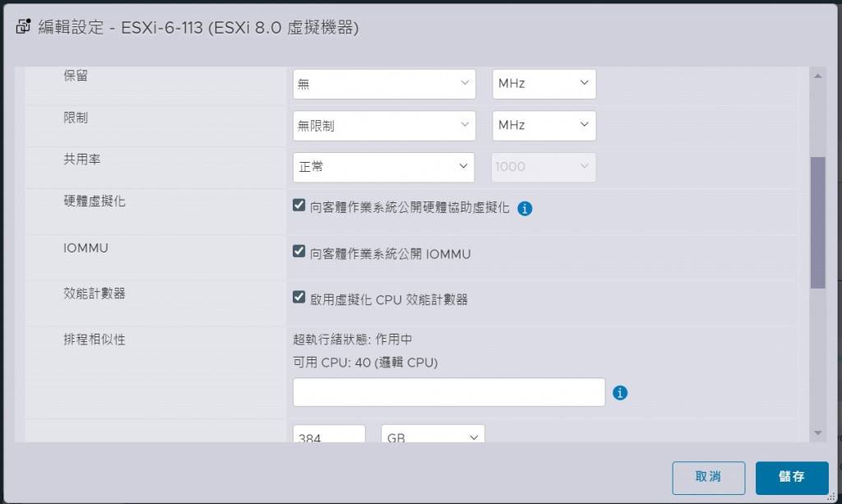Click the scrollbar up arrow
The height and width of the screenshot is (504, 842).
[x=817, y=76]
